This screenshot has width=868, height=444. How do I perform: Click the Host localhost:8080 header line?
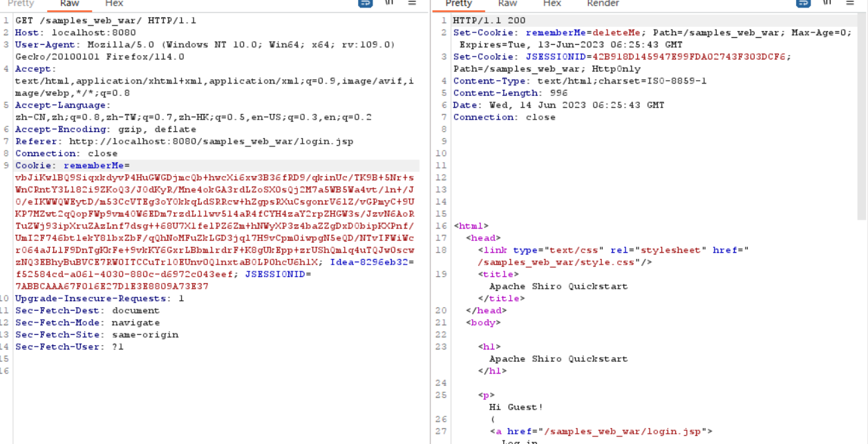pos(76,32)
